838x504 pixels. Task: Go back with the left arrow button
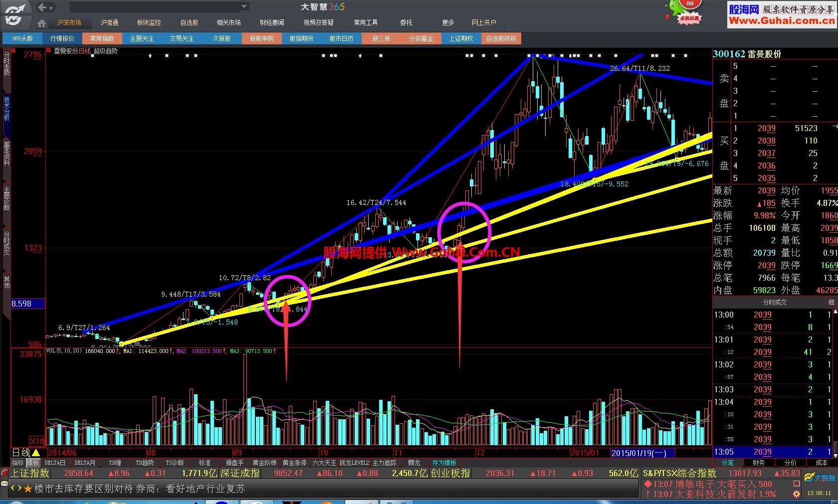pyautogui.click(x=42, y=7)
